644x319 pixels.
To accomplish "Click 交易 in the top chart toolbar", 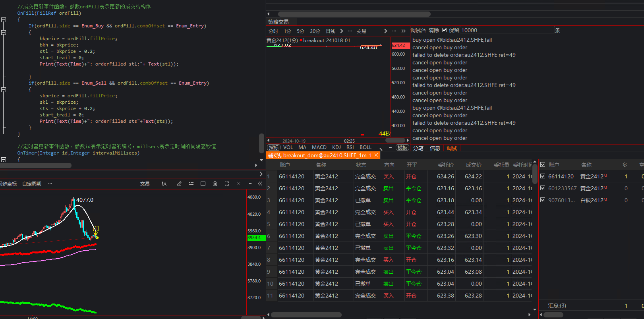I will (361, 31).
